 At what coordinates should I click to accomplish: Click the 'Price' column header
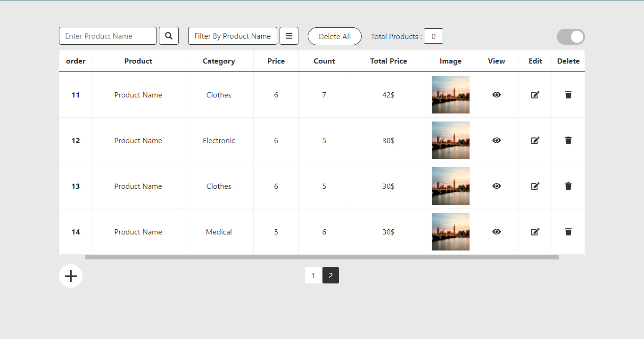click(x=276, y=61)
